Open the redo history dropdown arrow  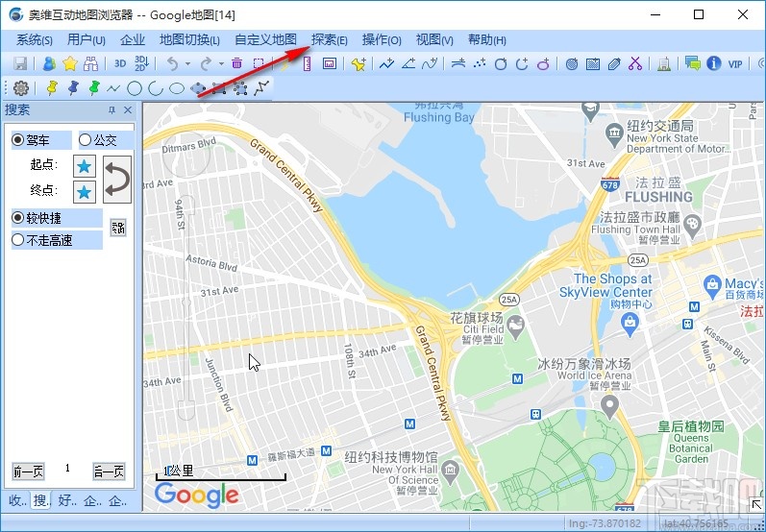[x=221, y=63]
